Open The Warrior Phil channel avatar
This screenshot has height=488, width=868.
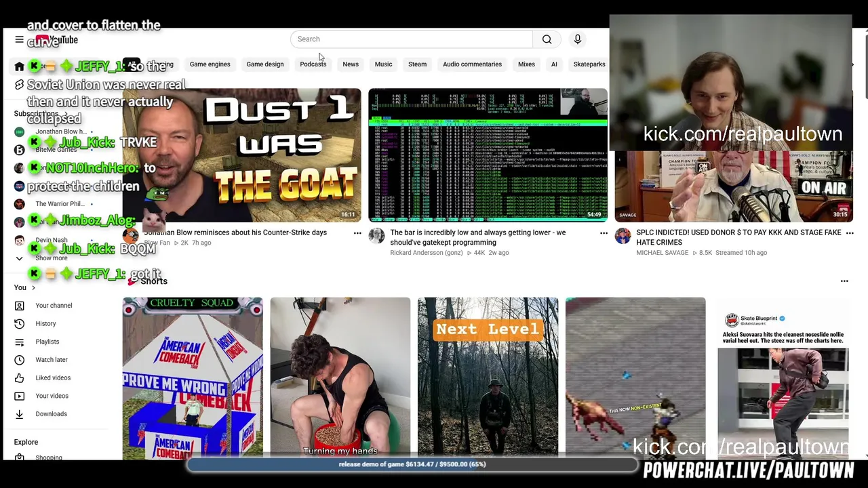point(19,204)
